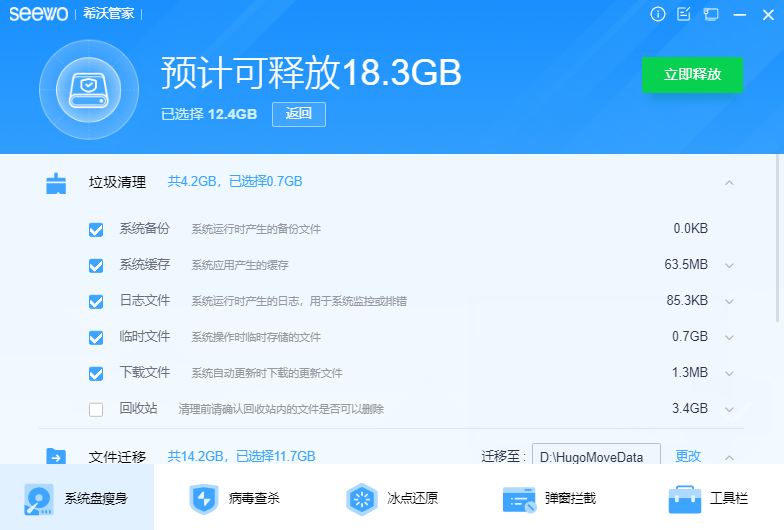Click the 更改 link for migration path
Viewport: 784px width, 530px height.
tap(688, 456)
